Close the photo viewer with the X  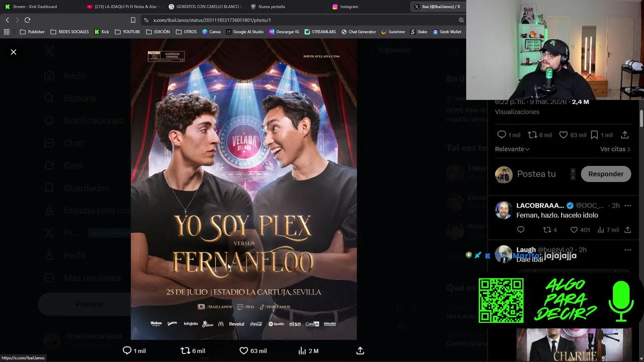tap(14, 52)
